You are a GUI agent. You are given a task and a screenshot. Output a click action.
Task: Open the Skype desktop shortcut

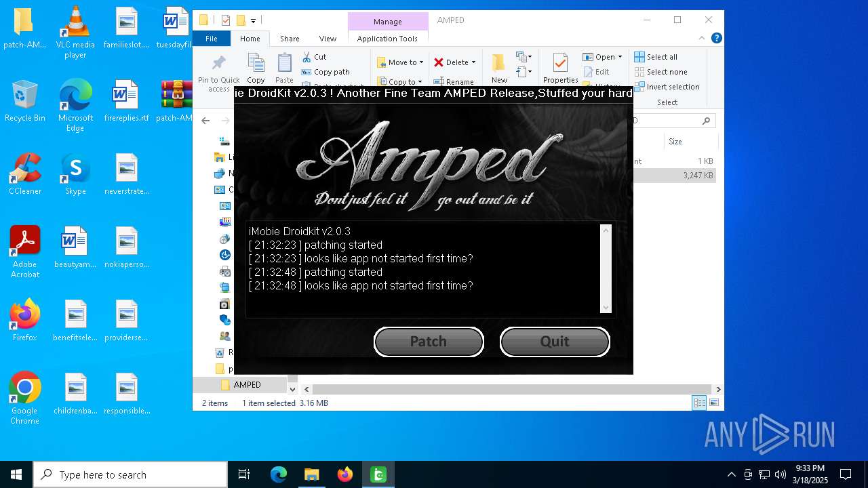coord(75,174)
